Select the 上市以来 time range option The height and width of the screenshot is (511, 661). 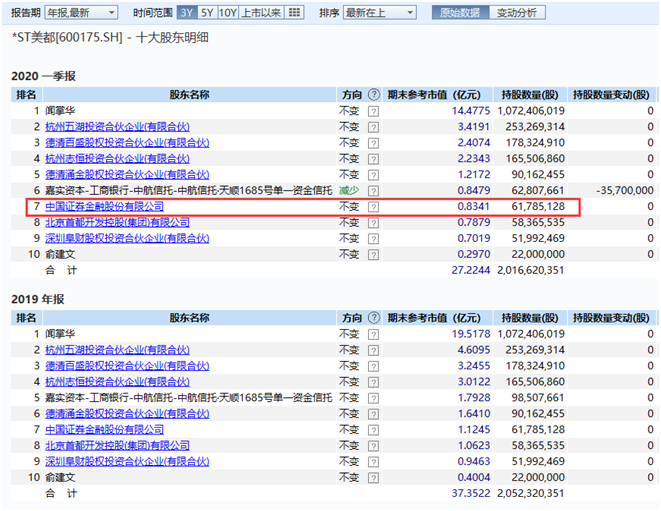263,13
